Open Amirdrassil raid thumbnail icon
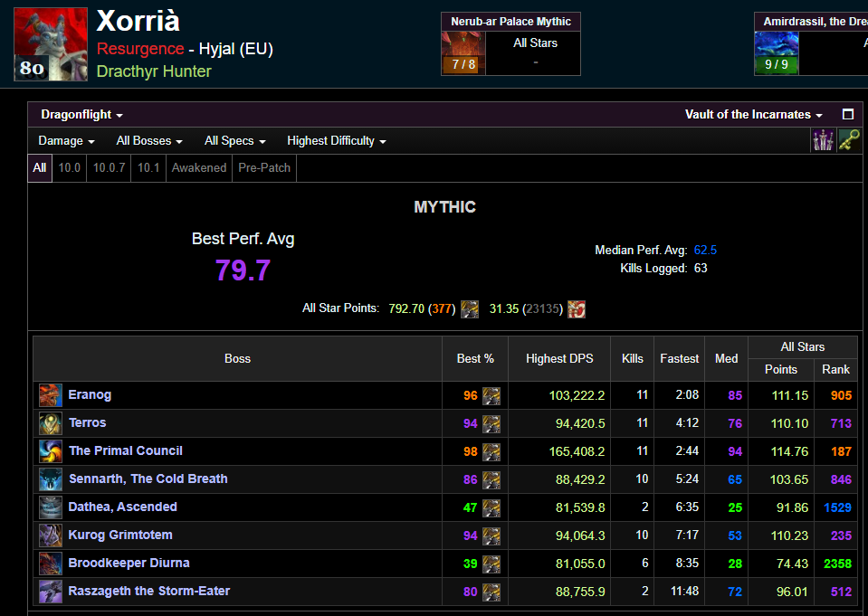Image resolution: width=868 pixels, height=616 pixels. [x=776, y=53]
